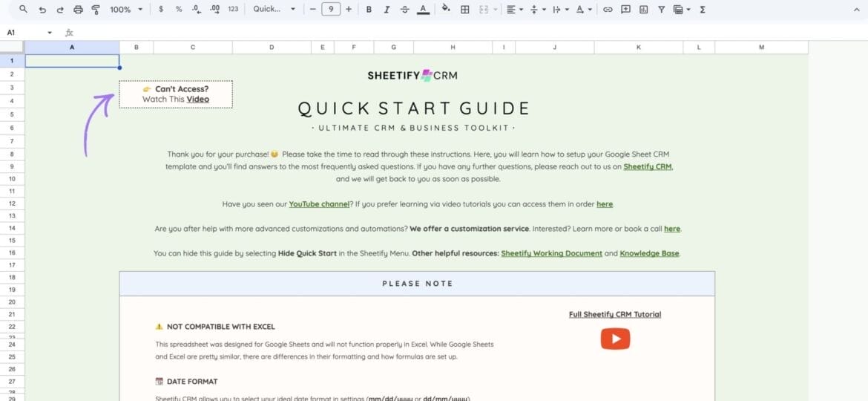868x401 pixels.
Task: Undo the last action
Action: (42, 10)
